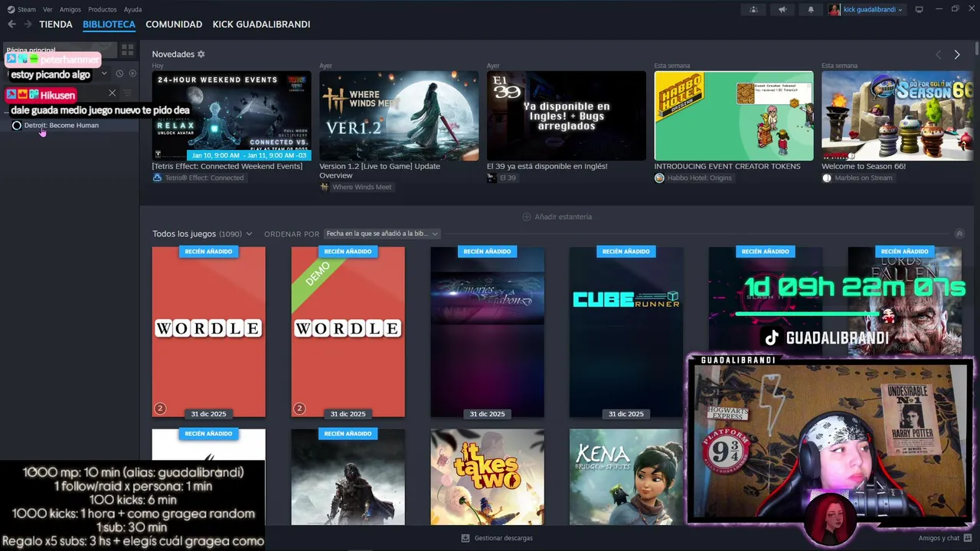The image size is (980, 551).
Task: Open the Wordle DEMO game cover
Action: point(348,332)
